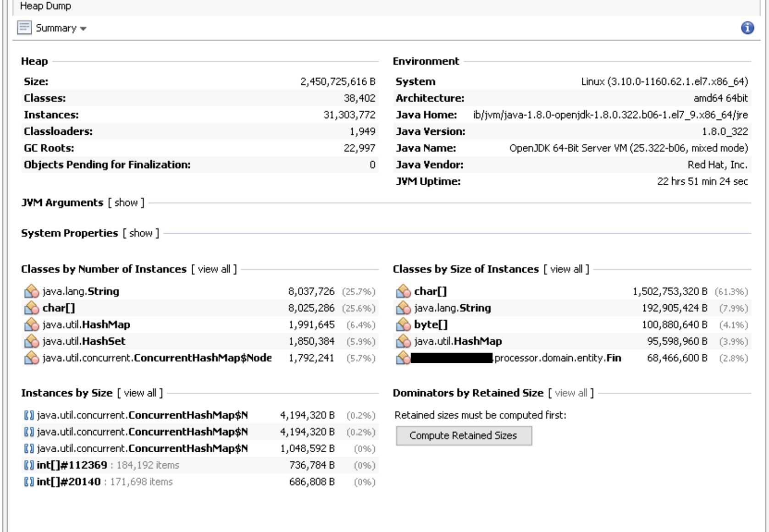Click the java.lang.String class icon under Classes by Size of Instances

click(x=404, y=308)
